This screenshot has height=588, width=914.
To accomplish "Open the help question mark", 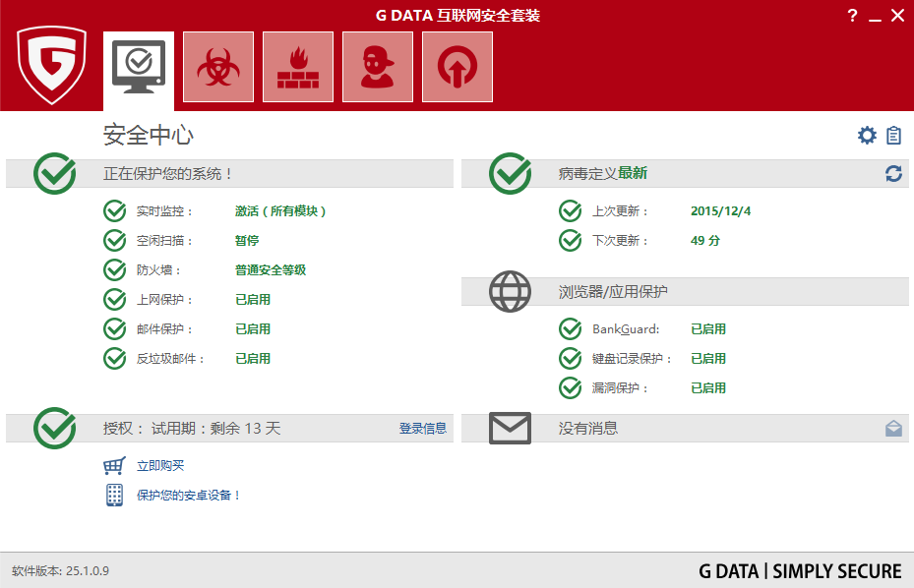I will coord(852,16).
